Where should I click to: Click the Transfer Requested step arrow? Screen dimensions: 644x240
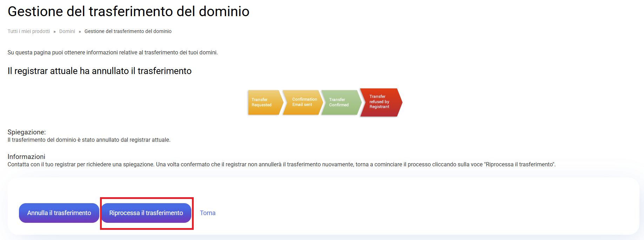[x=264, y=102]
